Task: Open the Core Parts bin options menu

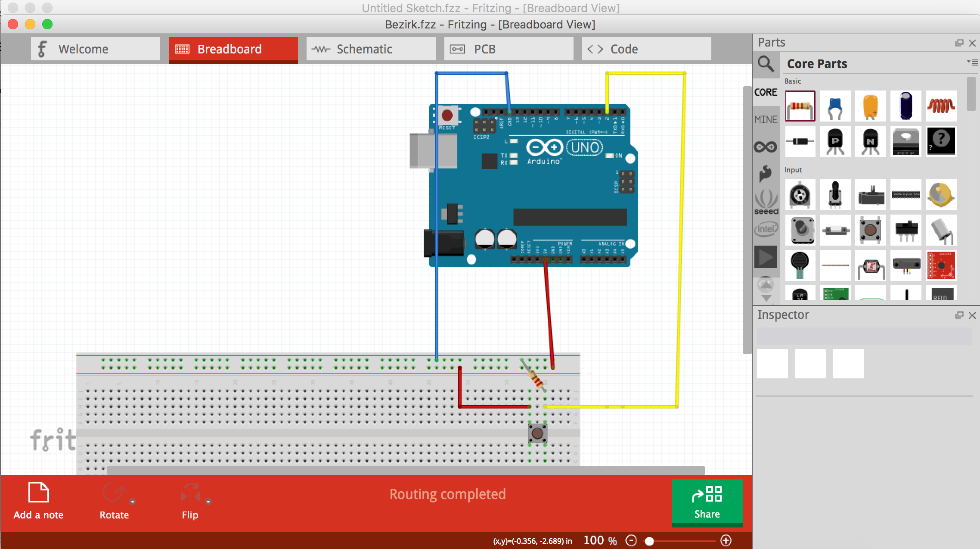Action: pos(972,63)
